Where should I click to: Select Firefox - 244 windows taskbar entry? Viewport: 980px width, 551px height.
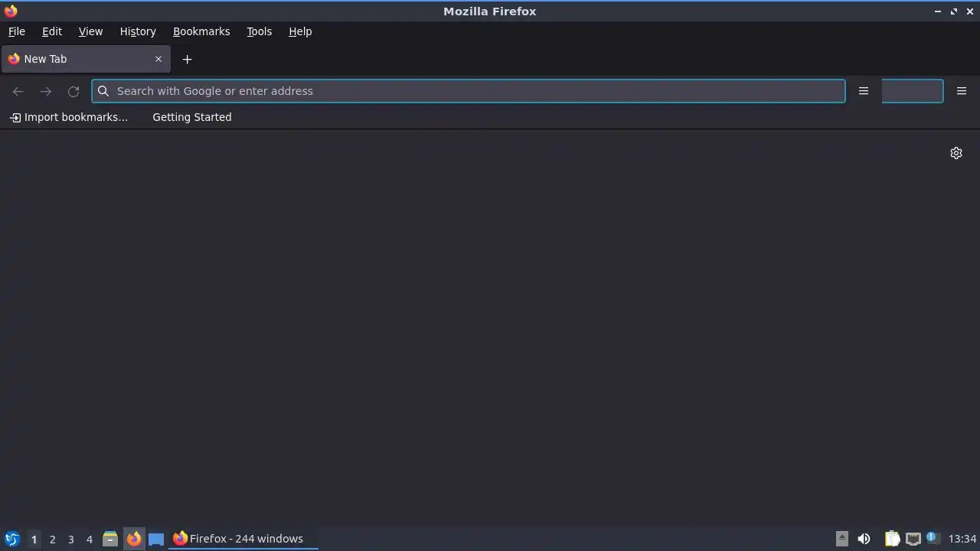coord(243,539)
